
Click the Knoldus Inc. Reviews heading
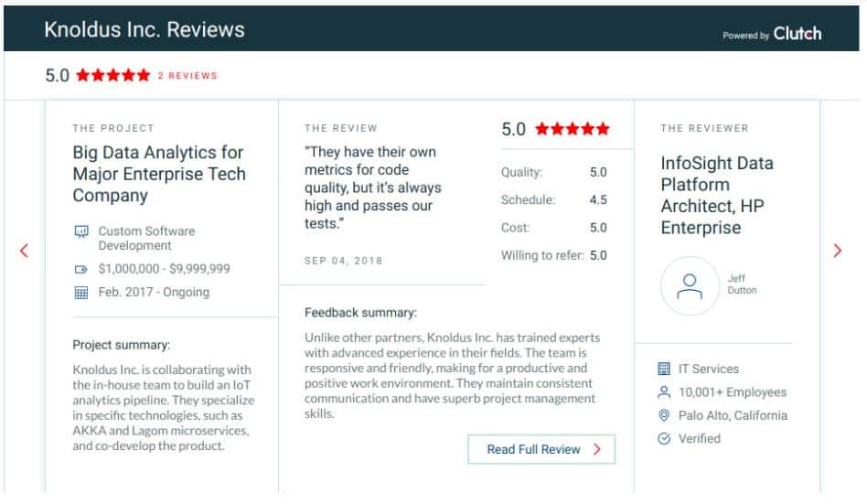click(x=144, y=29)
